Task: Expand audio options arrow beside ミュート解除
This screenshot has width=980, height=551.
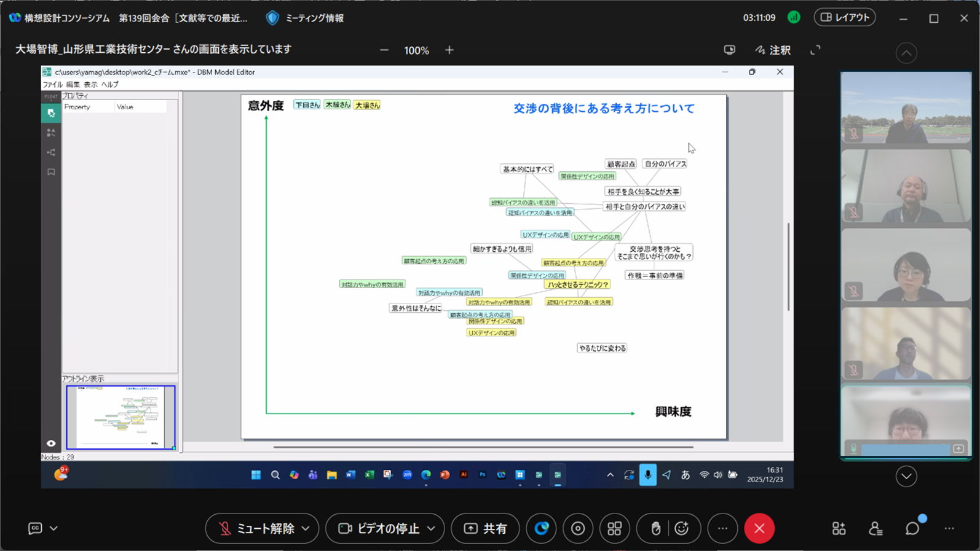Action: tap(306, 528)
